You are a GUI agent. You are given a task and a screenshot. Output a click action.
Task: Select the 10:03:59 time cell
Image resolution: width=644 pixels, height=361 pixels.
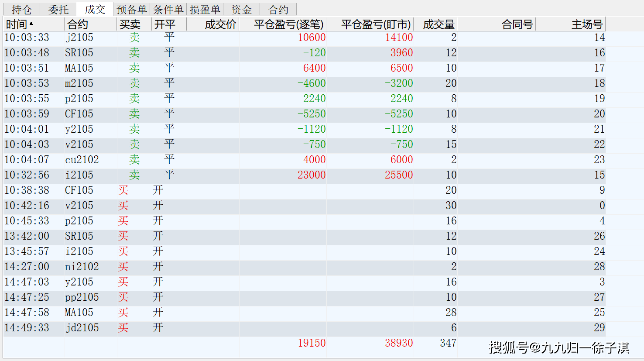click(x=27, y=114)
